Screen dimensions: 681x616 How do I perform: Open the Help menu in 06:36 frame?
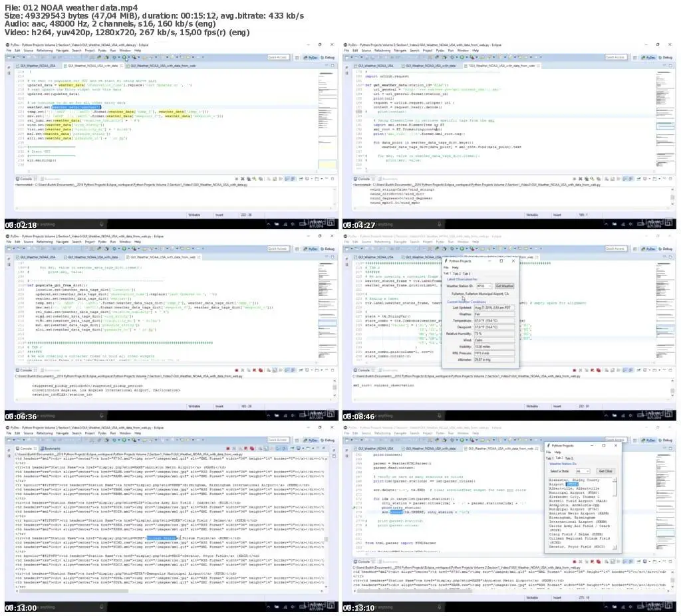tap(137, 243)
